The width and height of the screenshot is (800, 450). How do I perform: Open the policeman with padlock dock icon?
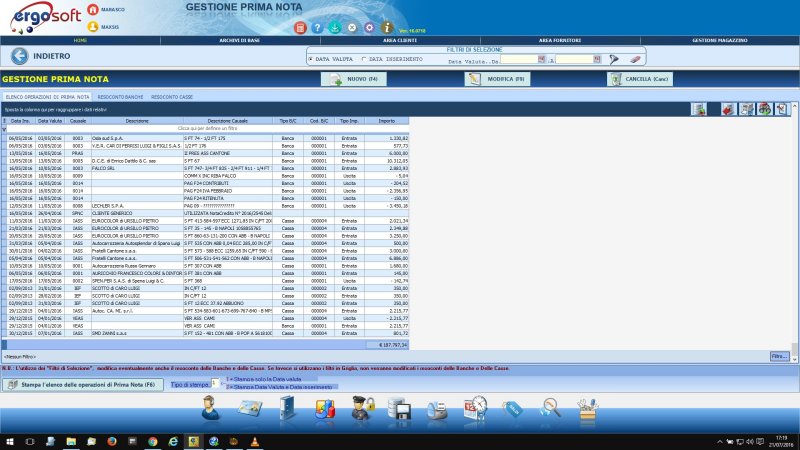pos(363,408)
